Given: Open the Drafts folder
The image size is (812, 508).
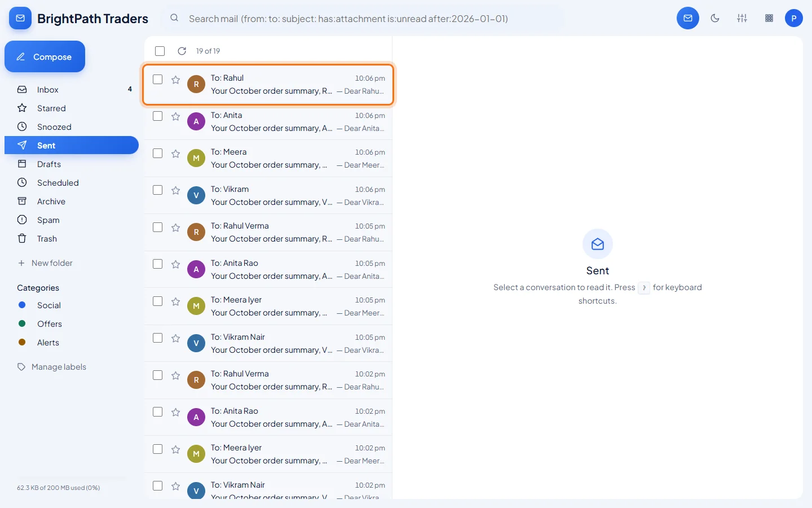Looking at the screenshot, I should pyautogui.click(x=72, y=164).
